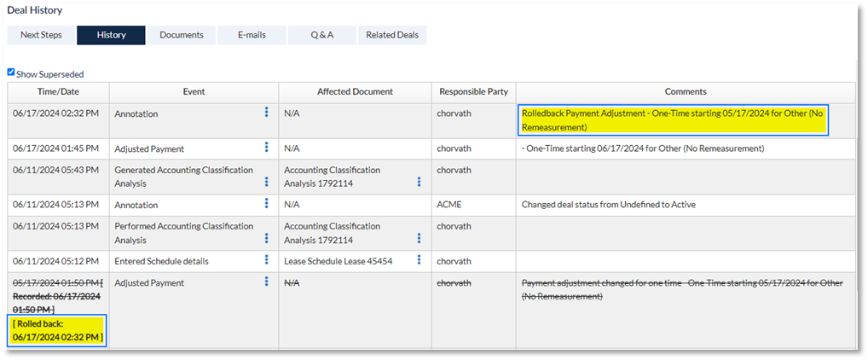Screen dimensions: 868x360
Task: Open document menu for Analysis 1792114 at 05:13 PM
Action: (419, 238)
